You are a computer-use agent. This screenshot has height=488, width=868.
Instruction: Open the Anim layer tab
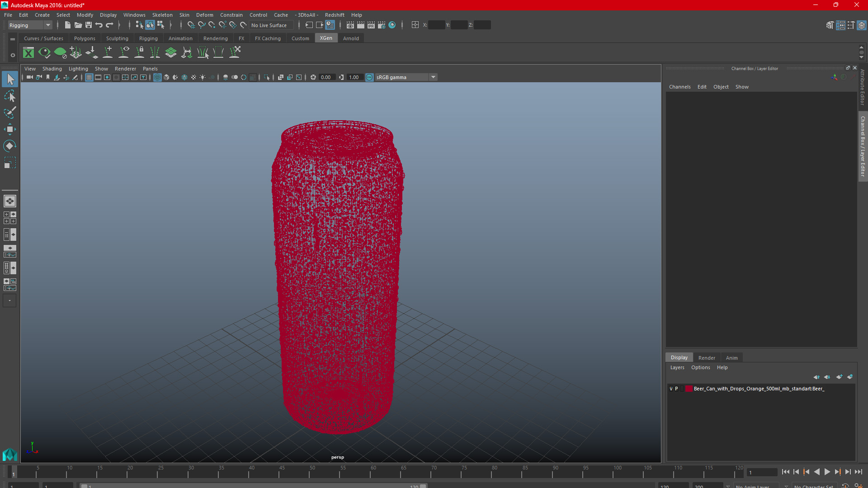point(731,358)
